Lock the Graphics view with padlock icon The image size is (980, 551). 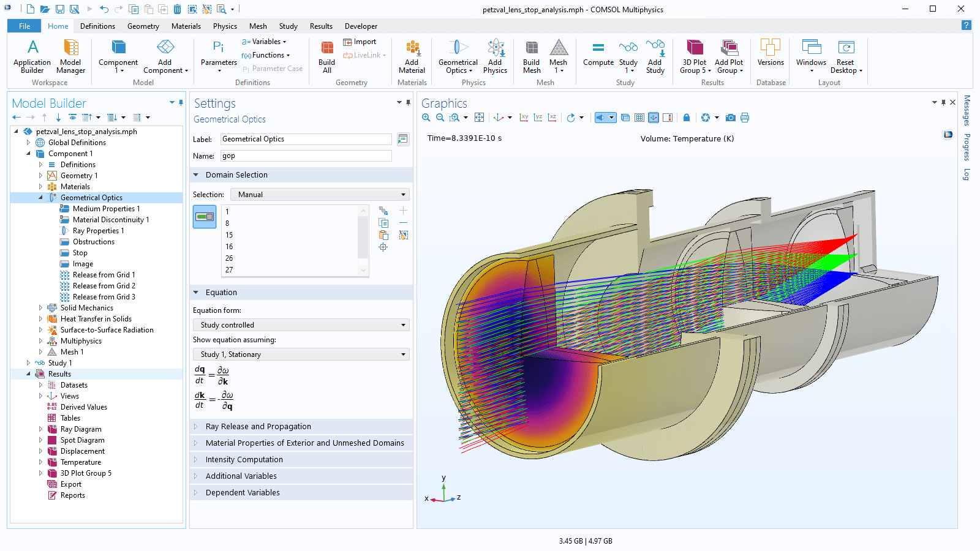click(687, 118)
